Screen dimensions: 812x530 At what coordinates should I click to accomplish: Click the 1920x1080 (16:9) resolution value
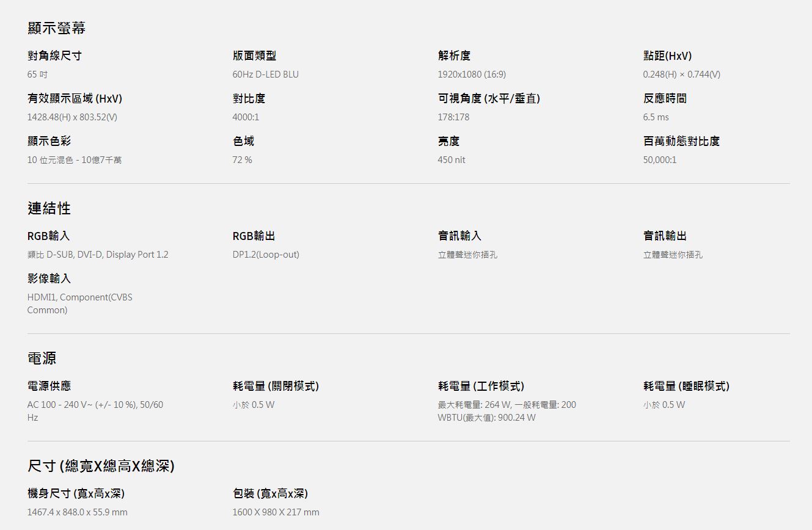tap(471, 74)
